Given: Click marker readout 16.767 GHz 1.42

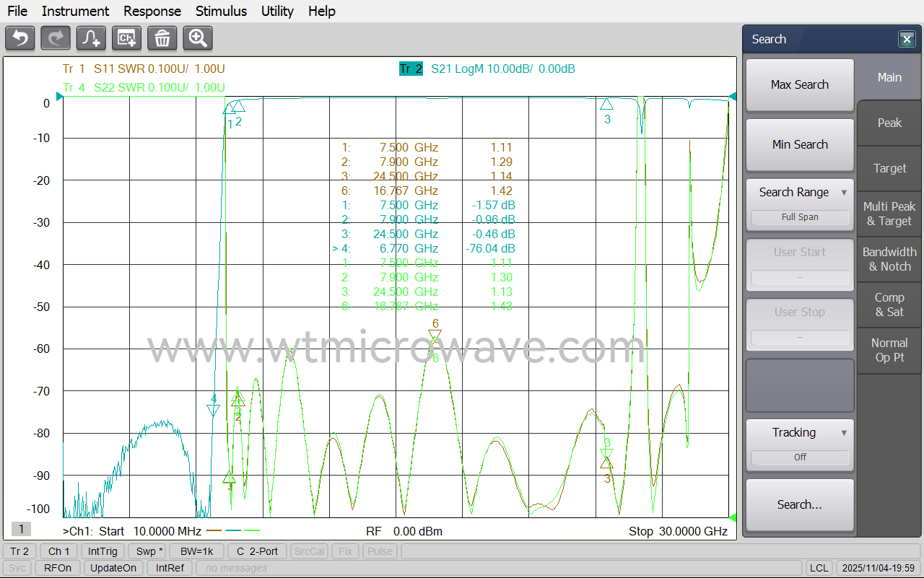Looking at the screenshot, I should pos(427,191).
